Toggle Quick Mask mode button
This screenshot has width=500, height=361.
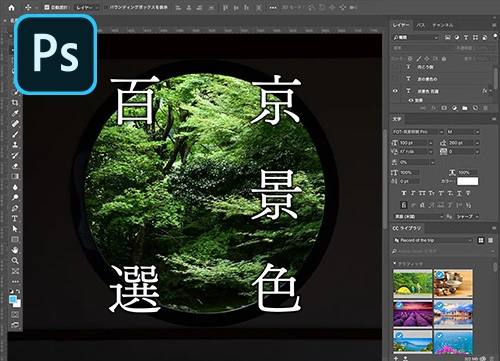click(x=15, y=314)
